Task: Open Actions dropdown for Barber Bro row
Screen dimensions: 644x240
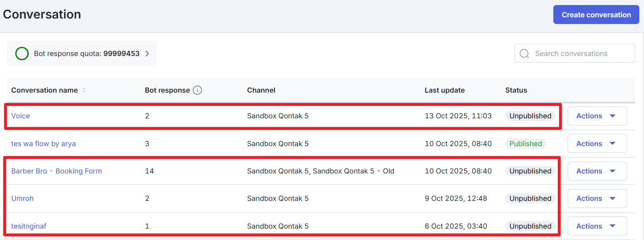Action: pos(597,171)
